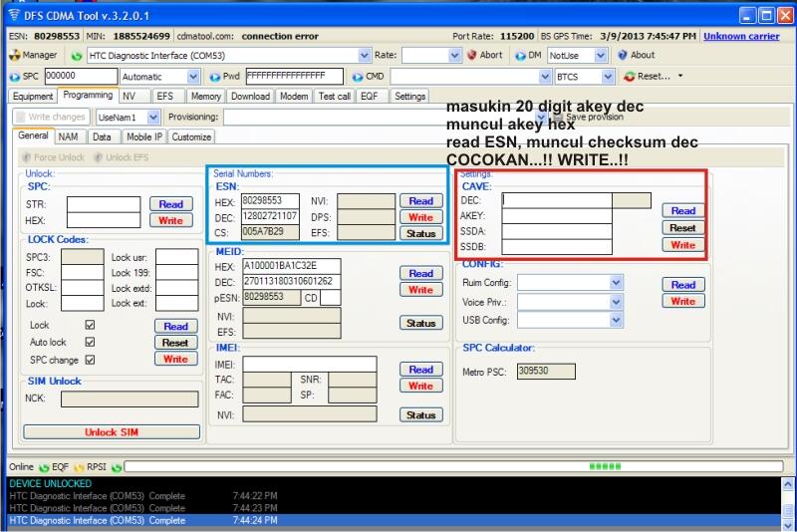Open the UseNam1 dropdown
The width and height of the screenshot is (797, 532).
153,118
